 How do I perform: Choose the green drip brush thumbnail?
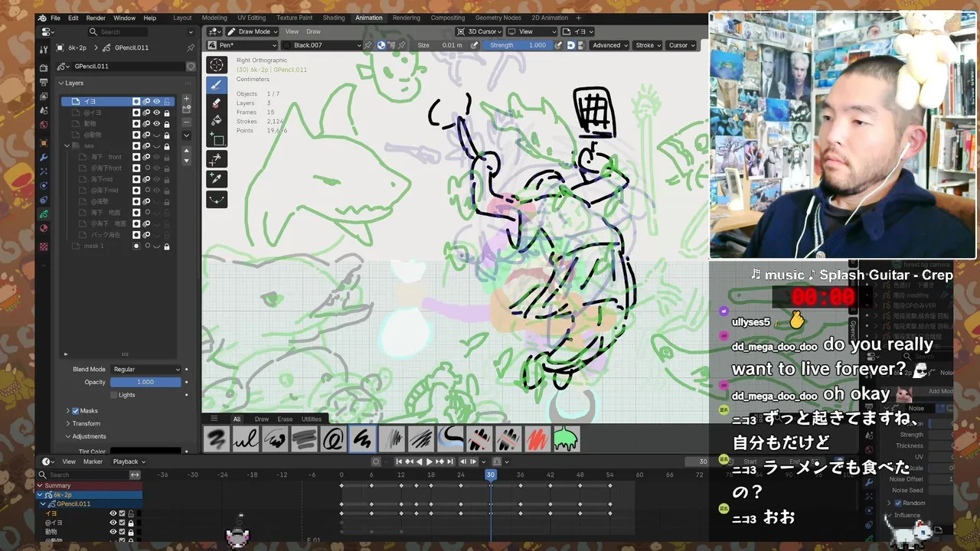(566, 439)
